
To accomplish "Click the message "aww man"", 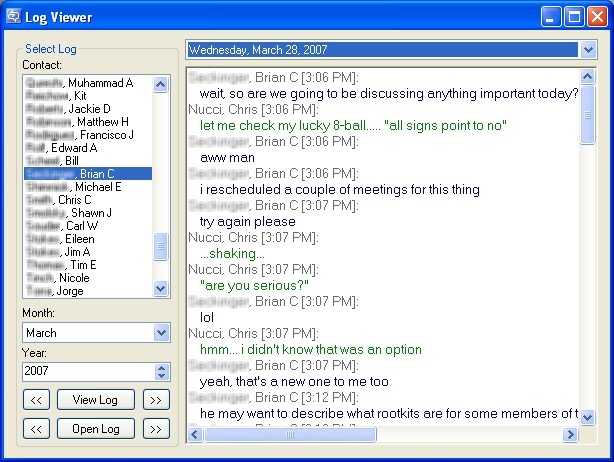I will click(227, 157).
